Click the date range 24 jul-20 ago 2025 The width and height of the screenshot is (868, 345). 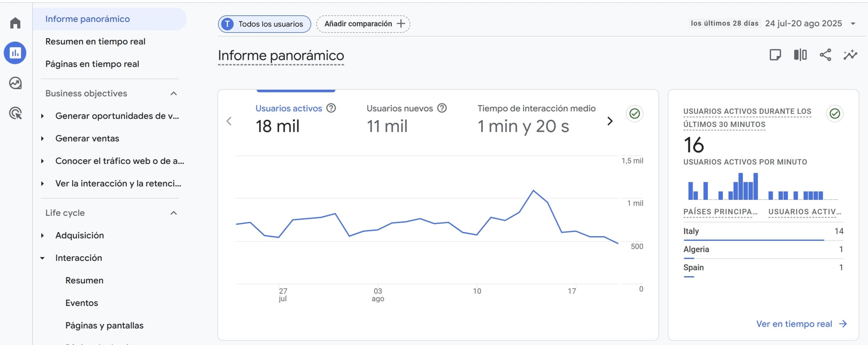[804, 23]
